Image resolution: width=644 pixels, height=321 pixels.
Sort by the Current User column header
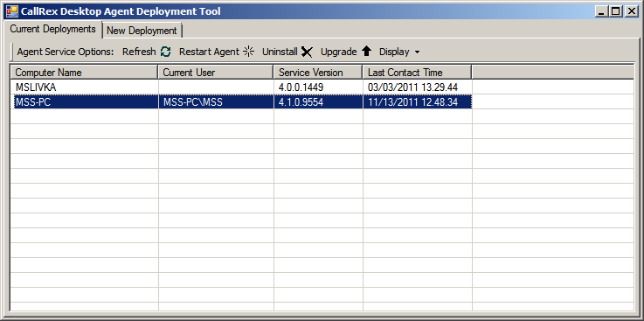(x=216, y=73)
